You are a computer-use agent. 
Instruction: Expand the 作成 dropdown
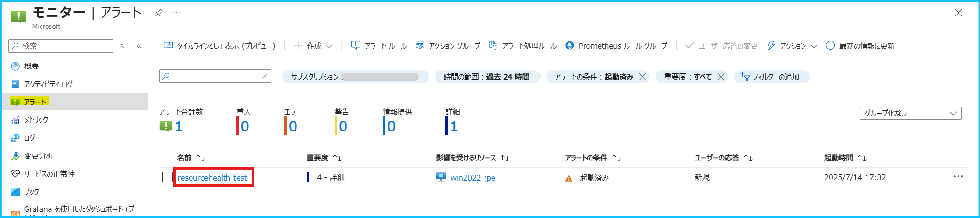313,45
